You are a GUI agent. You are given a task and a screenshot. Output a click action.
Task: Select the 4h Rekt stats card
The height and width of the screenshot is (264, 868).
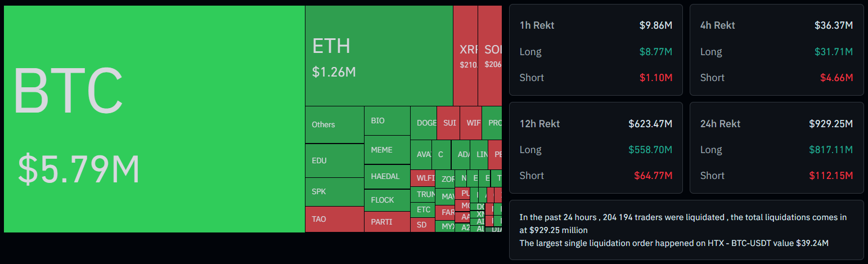[x=776, y=50]
